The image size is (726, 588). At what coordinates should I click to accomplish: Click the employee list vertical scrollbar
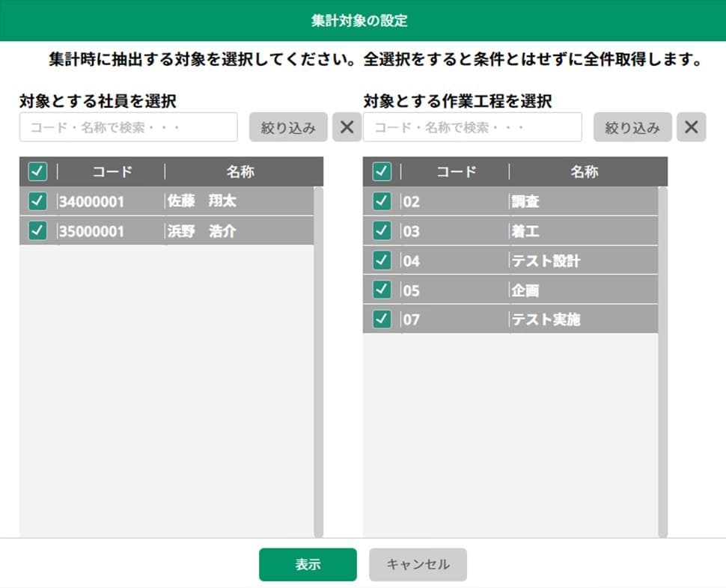[x=319, y=359]
